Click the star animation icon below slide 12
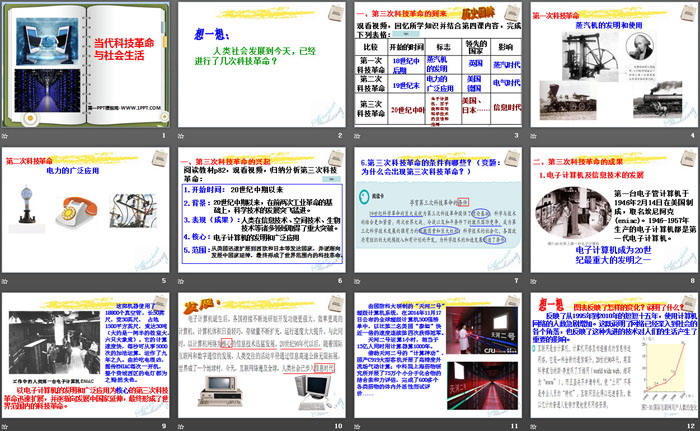This screenshot has width=700, height=431. coord(534,425)
